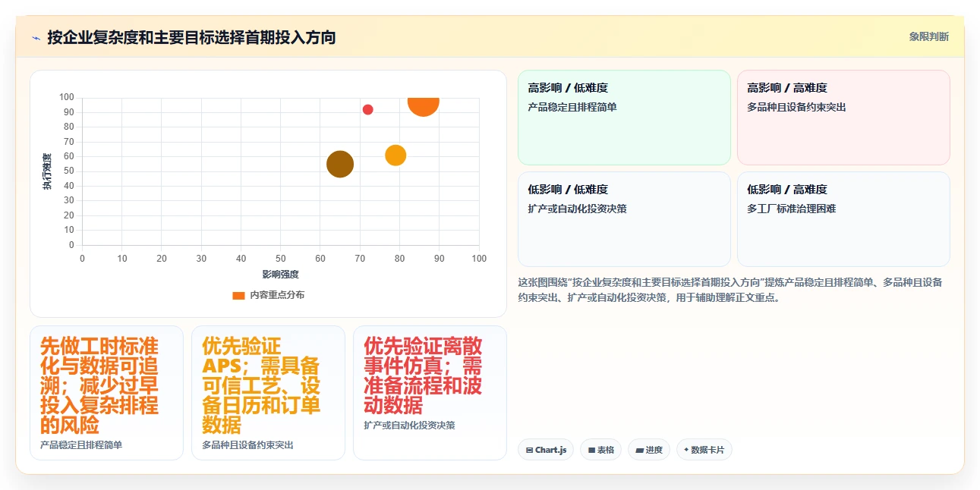Image resolution: width=980 pixels, height=490 pixels.
Task: Click the lightning icon beside the title
Action: pyautogui.click(x=36, y=37)
